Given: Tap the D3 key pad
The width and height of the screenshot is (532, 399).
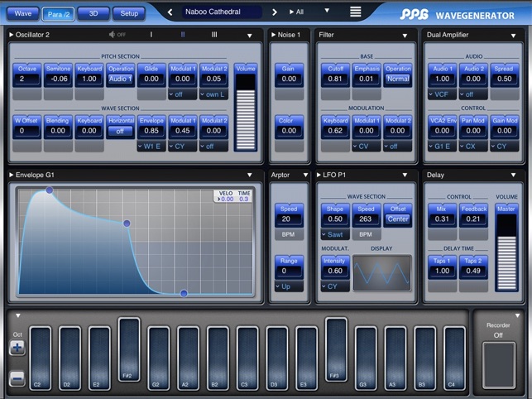Looking at the screenshot, I should click(x=277, y=358).
